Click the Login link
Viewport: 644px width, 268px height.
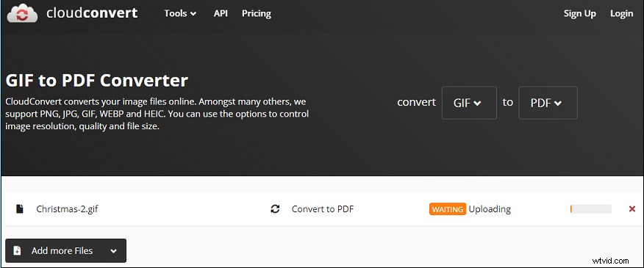(621, 13)
